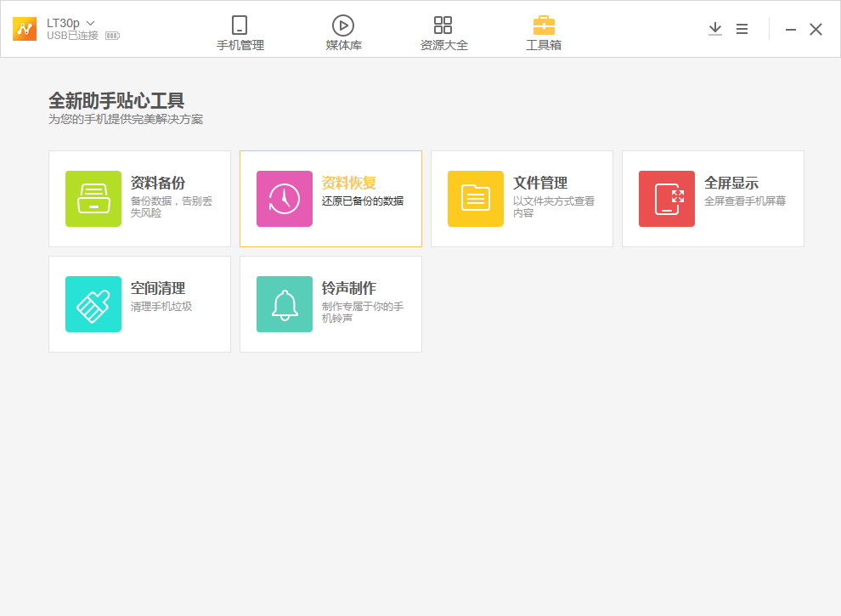
Task: Click the 为您的手机提供完美解决方案 subtitle
Action: pyautogui.click(x=126, y=120)
